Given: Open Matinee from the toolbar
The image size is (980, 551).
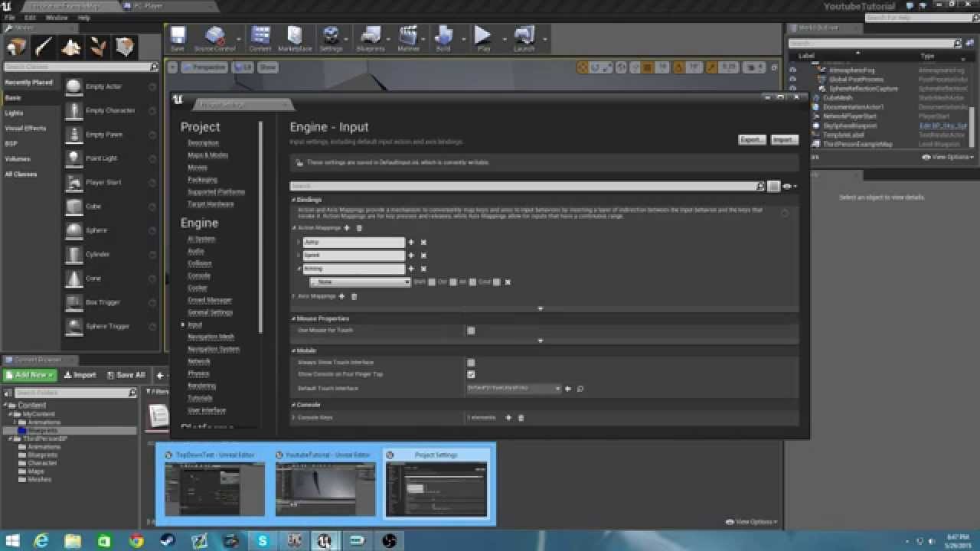Looking at the screenshot, I should pos(408,38).
